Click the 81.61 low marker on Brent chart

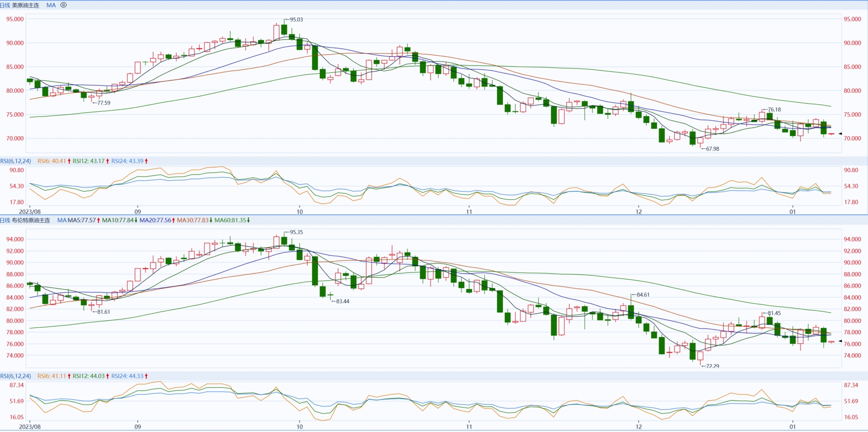102,312
